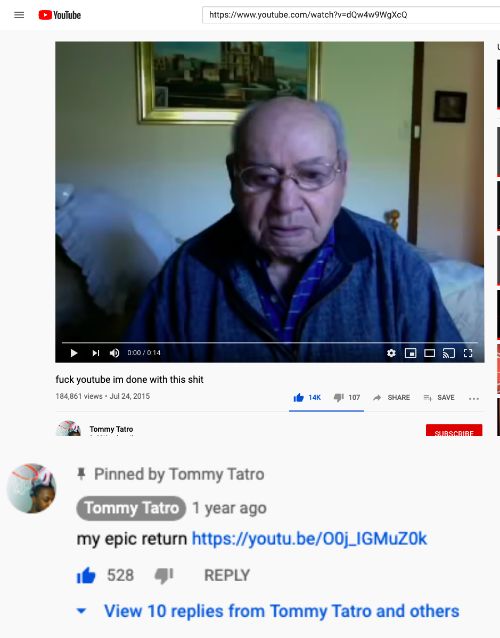
Task: Go to the YouTube home logo
Action: (60, 15)
